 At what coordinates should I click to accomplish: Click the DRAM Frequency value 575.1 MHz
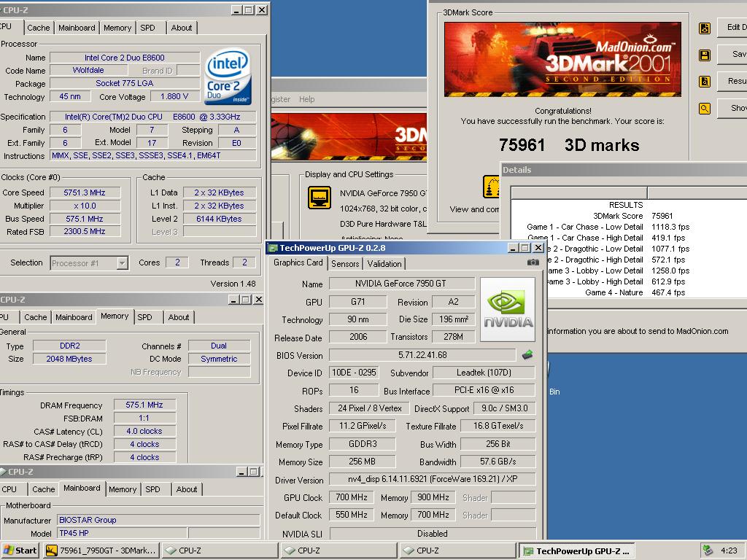144,405
